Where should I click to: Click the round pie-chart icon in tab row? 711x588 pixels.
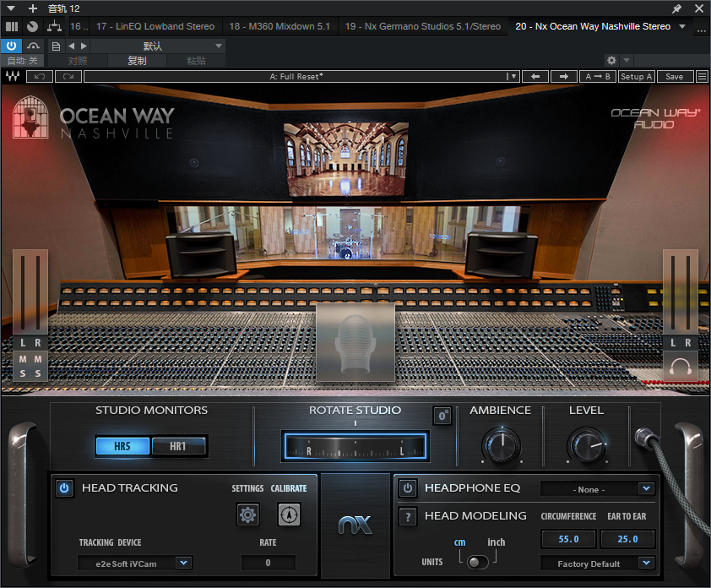tap(32, 26)
